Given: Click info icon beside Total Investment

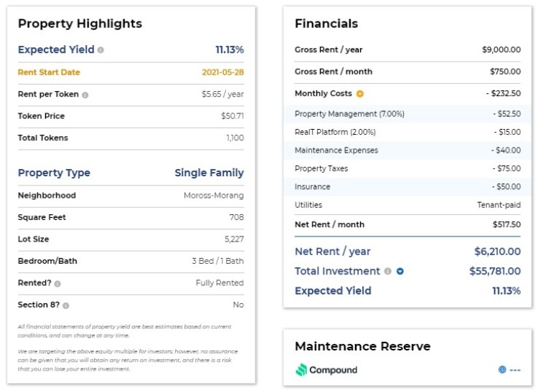Looking at the screenshot, I should pos(387,272).
